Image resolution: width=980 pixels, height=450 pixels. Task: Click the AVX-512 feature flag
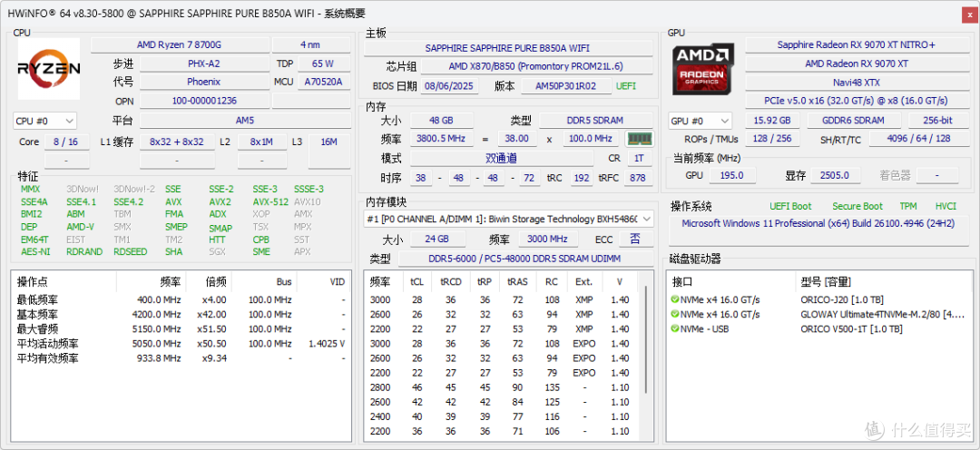click(270, 202)
